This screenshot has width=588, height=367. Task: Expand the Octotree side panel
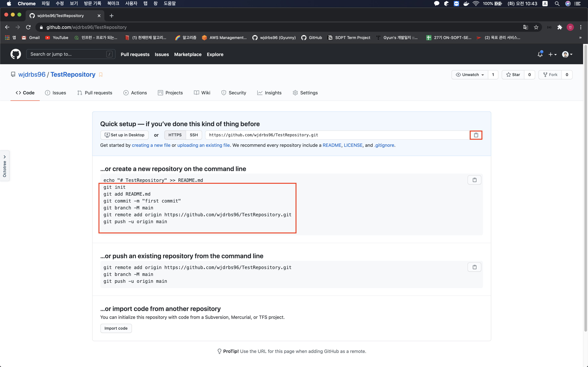(5, 166)
